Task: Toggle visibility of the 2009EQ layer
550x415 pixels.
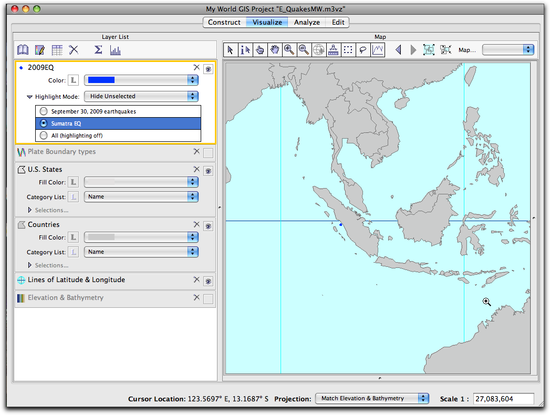Action: 208,69
